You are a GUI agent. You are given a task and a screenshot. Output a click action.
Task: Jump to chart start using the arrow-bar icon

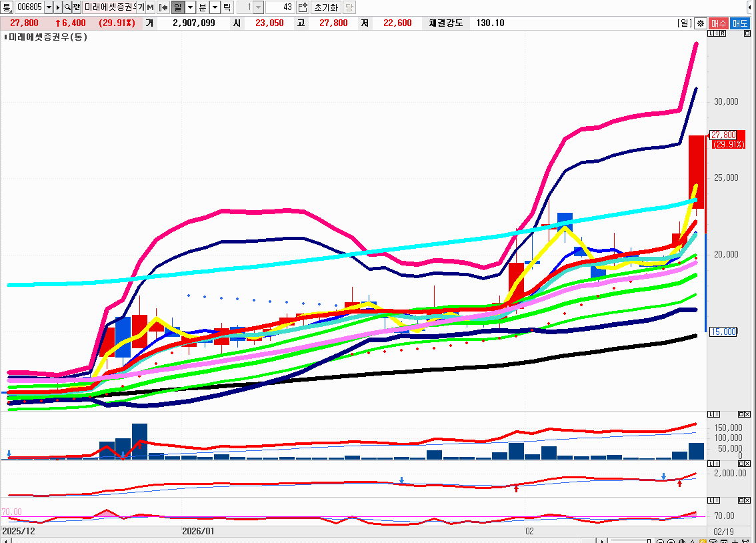click(163, 7)
